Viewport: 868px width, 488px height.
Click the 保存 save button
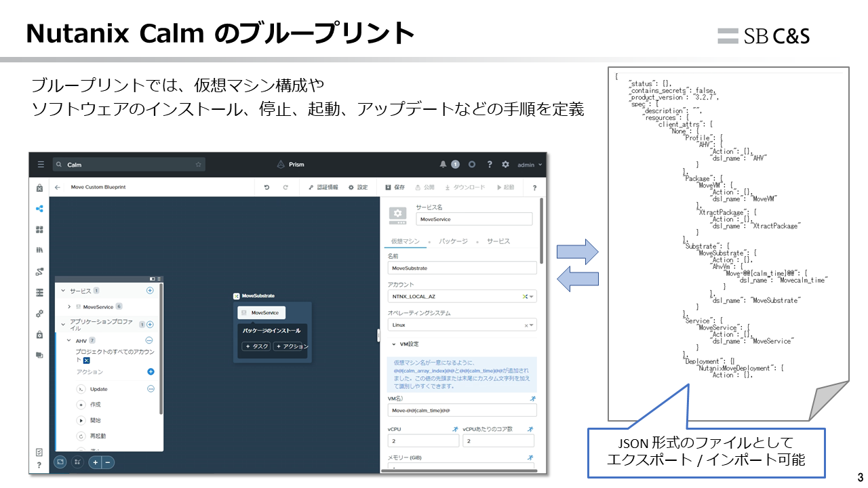click(395, 187)
